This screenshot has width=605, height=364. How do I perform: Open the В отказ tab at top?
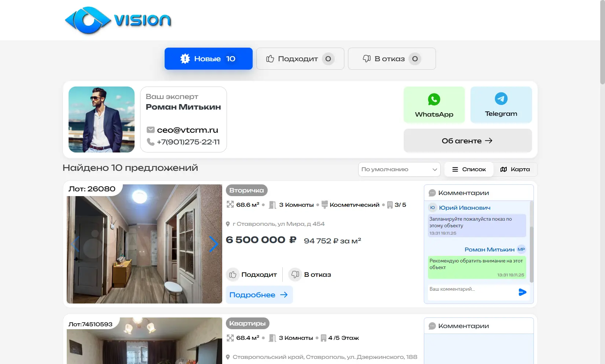click(392, 59)
